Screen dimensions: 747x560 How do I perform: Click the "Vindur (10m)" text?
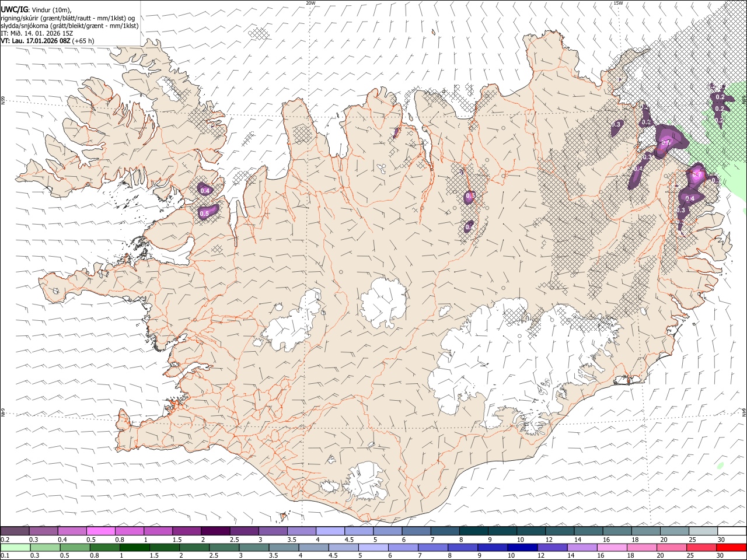click(52, 9)
